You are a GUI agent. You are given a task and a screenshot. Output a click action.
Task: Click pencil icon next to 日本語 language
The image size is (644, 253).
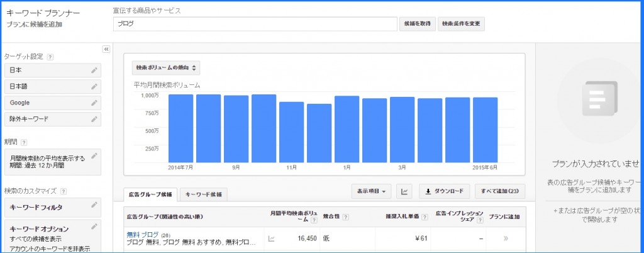coord(94,86)
